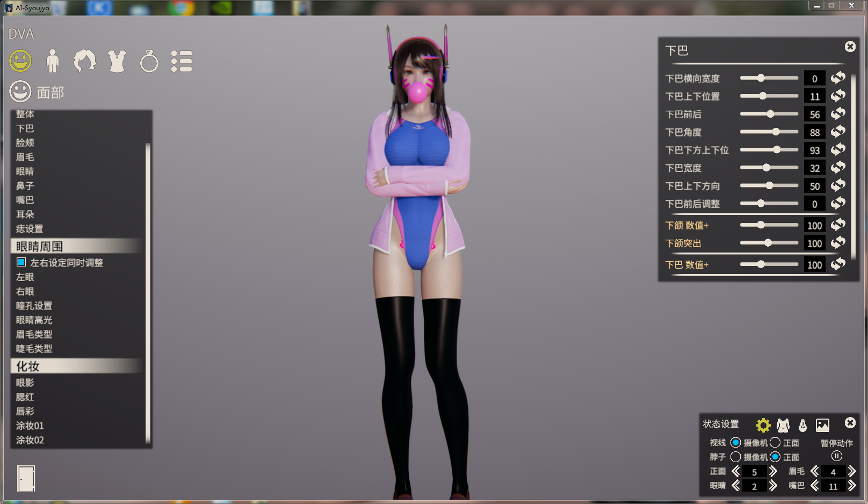Open the list options icon
The height and width of the screenshot is (504, 868).
click(182, 61)
